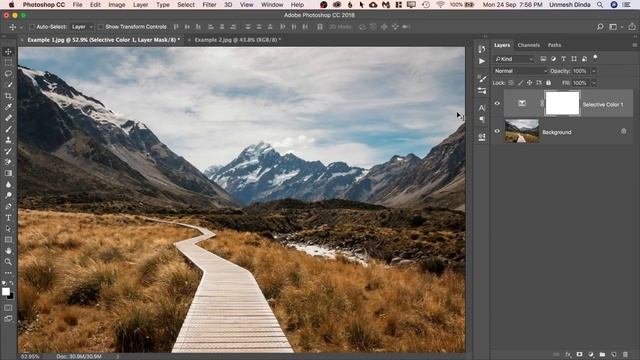The image size is (640, 360).
Task: Switch to the Paths tab
Action: (x=554, y=45)
